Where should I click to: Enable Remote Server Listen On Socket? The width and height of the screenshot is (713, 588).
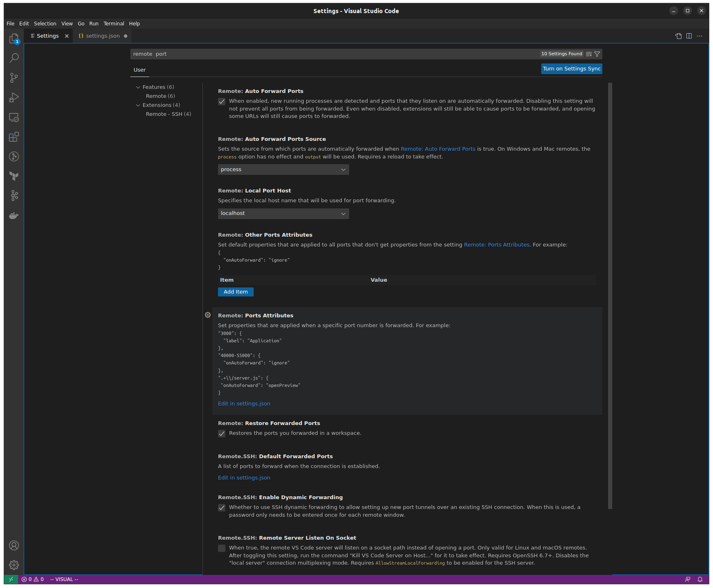click(x=222, y=548)
